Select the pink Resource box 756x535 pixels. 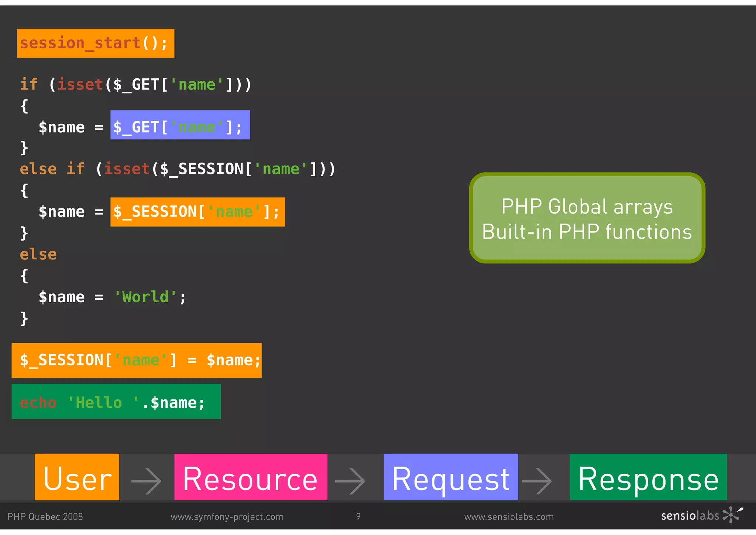click(x=251, y=477)
